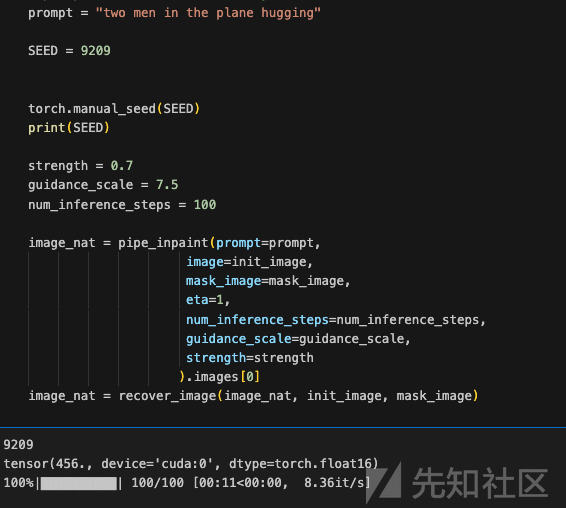Click the image=init_image argument
The image size is (566, 508).
(249, 262)
